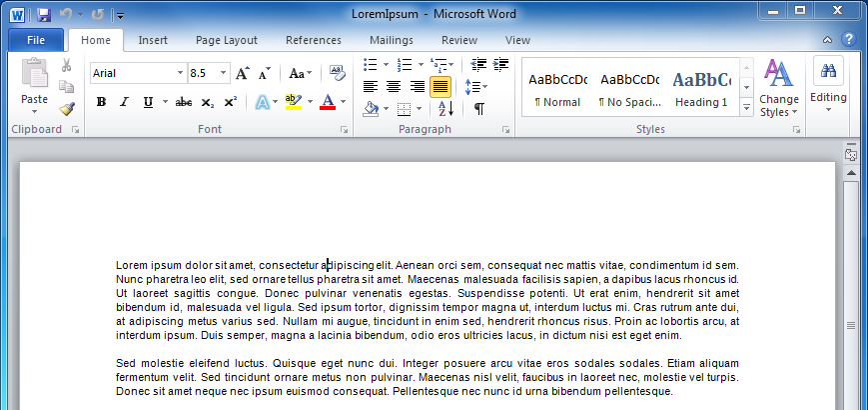
Task: Open the font name dropdown showing Arial
Action: 181,73
